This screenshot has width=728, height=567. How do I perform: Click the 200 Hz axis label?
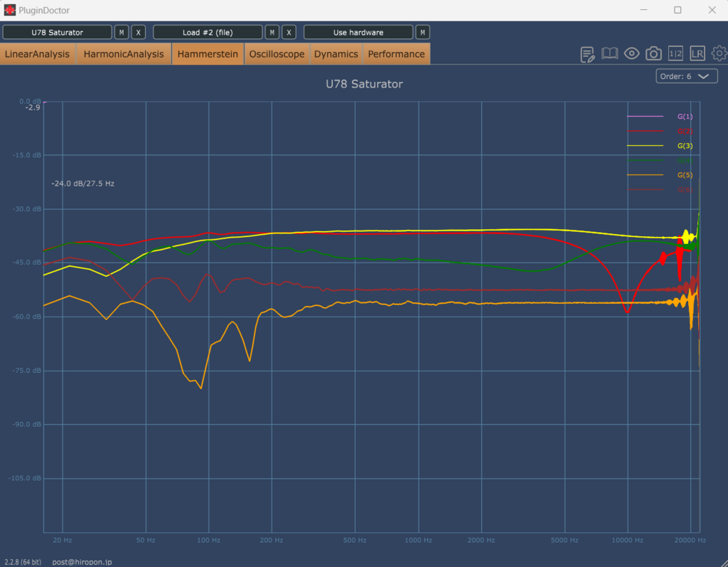click(x=272, y=540)
